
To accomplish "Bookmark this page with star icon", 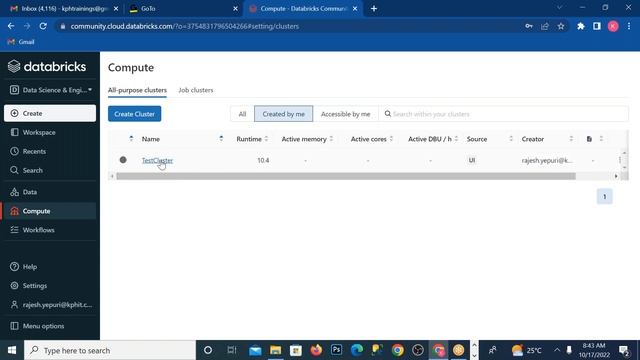I will 561,26.
